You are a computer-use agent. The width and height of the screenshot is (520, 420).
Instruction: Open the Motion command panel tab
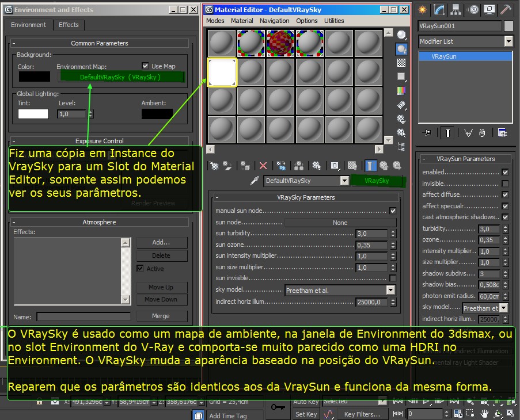(x=473, y=10)
